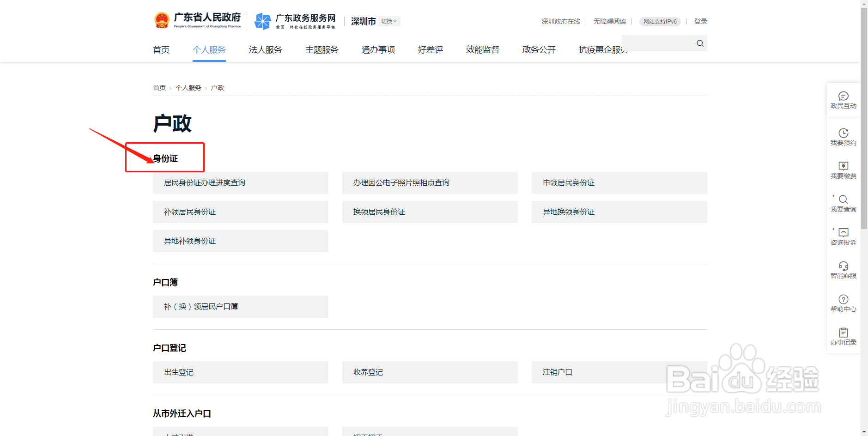Click the 登录 link
868x436 pixels.
click(700, 21)
